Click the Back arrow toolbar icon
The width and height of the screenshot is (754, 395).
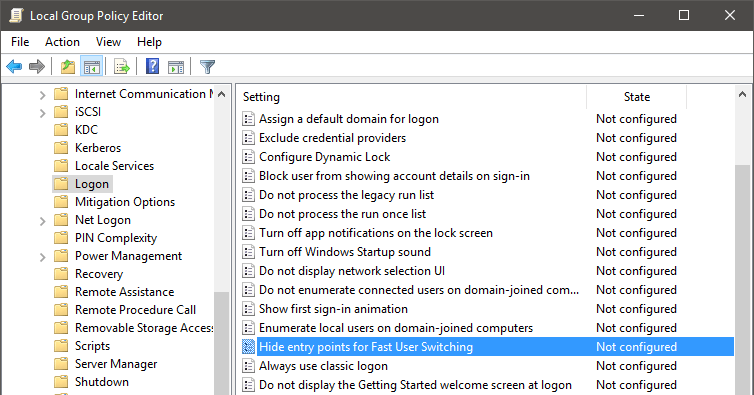(14, 66)
